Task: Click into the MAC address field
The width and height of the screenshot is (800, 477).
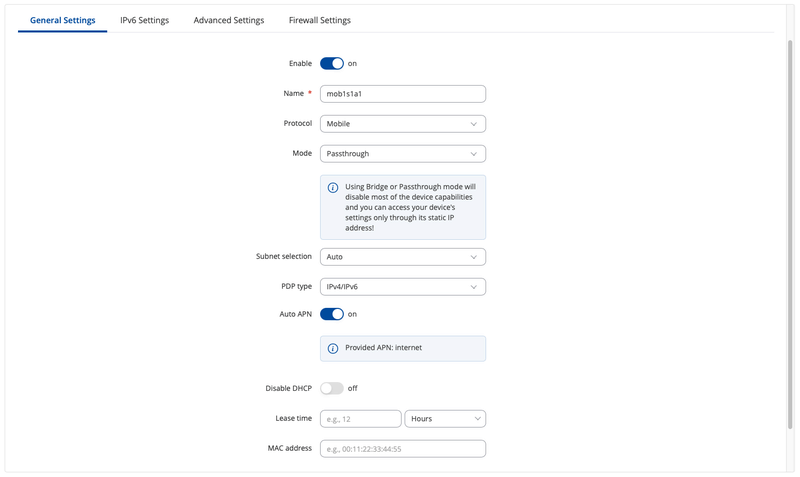Action: click(402, 449)
